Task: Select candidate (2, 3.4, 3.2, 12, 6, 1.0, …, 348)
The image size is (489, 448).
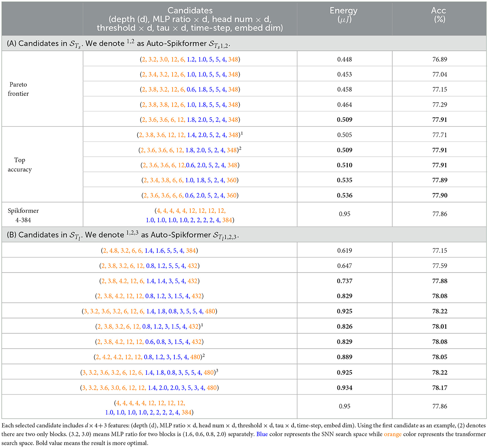Action: click(190, 74)
